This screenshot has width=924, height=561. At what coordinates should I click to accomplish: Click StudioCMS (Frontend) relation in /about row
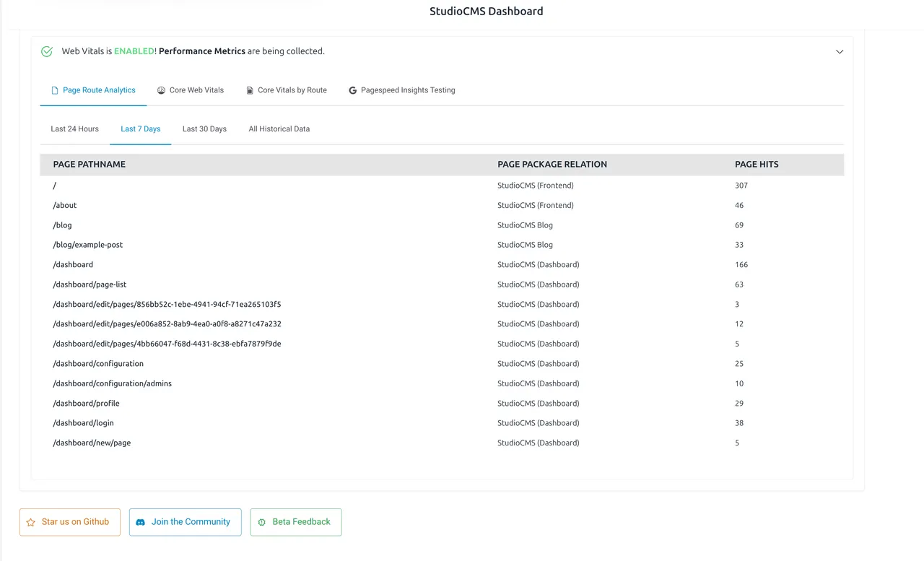pos(536,205)
